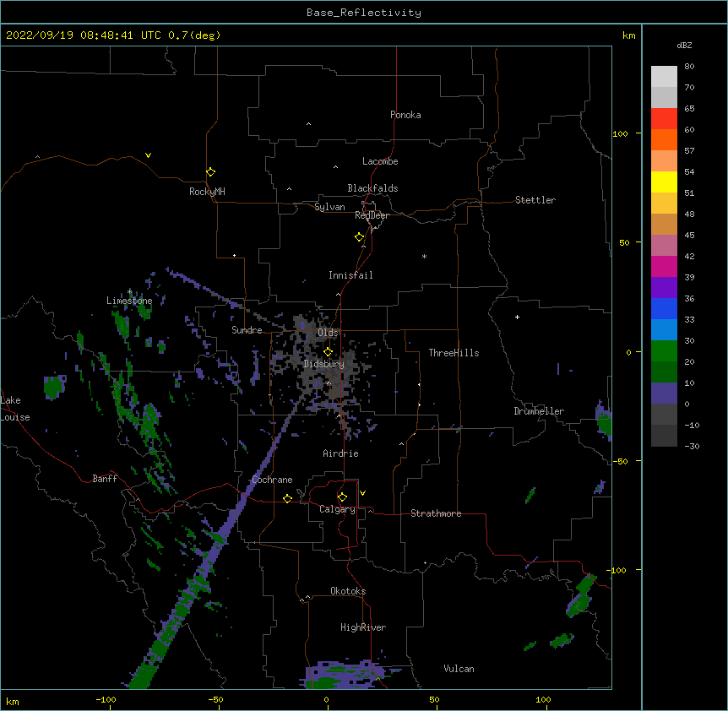Click the red 65-60 dBZ legend swatch
728x711 pixels.
(x=664, y=118)
